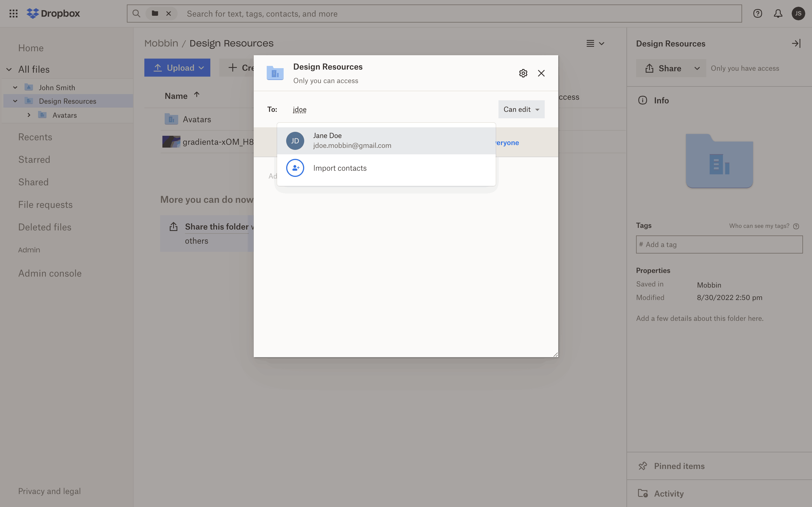Screen dimensions: 812x507
Task: Click the JS account avatar
Action: pos(798,14)
